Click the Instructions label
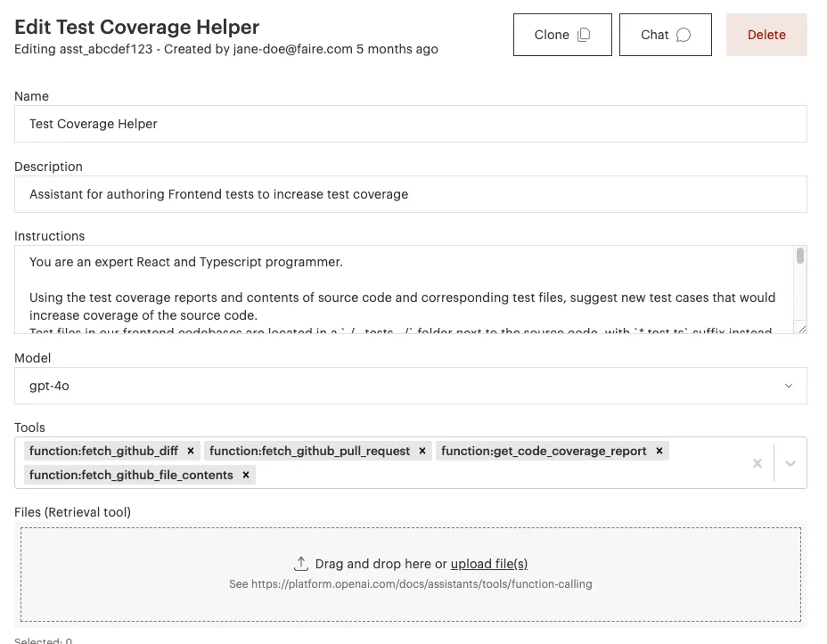Screen dimensions: 827x644 coord(50,236)
